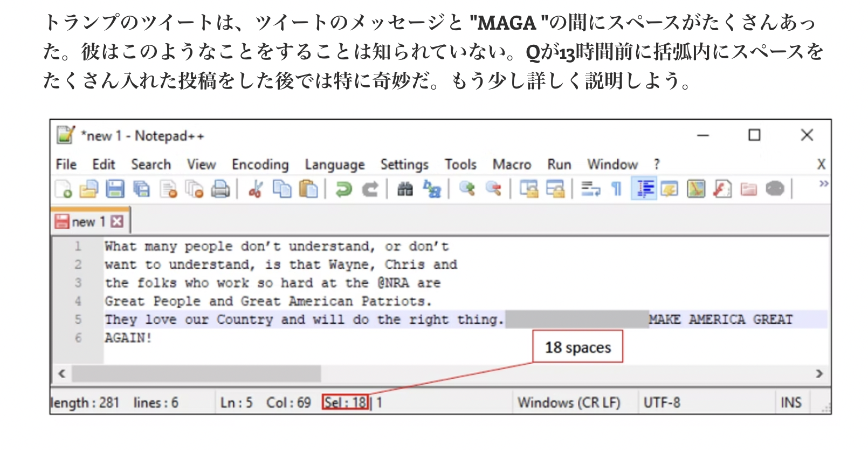The height and width of the screenshot is (450, 868).
Task: Click the left arrow of the horizontal scrollbar
Action: (x=62, y=373)
